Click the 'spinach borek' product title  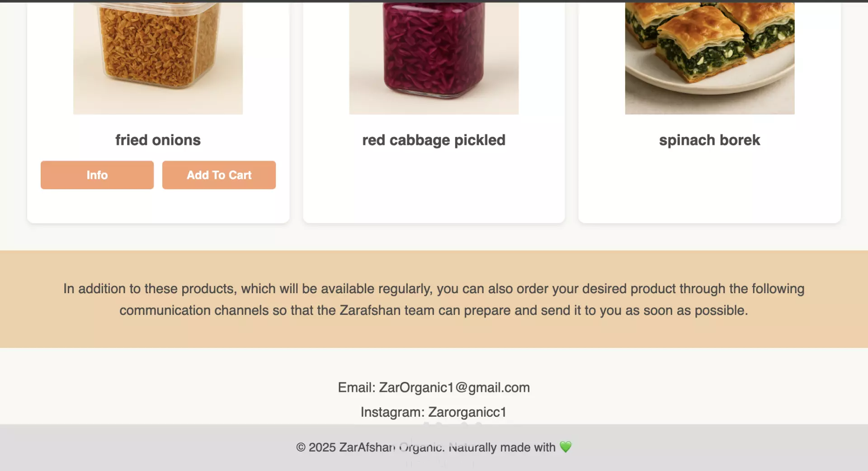tap(710, 140)
